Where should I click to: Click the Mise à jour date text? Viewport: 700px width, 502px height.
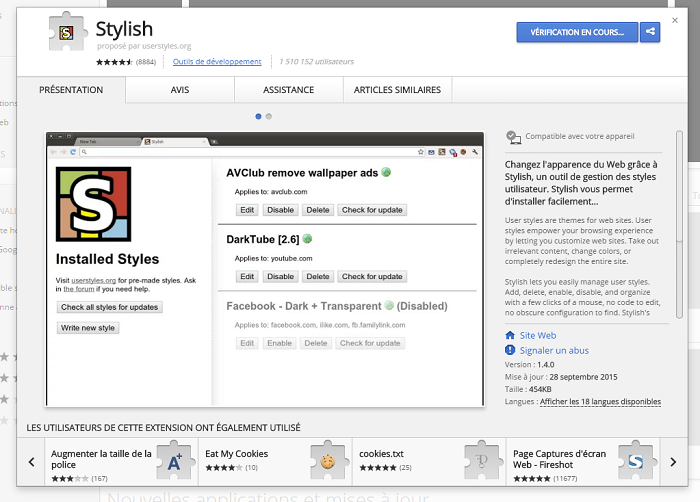click(x=561, y=377)
